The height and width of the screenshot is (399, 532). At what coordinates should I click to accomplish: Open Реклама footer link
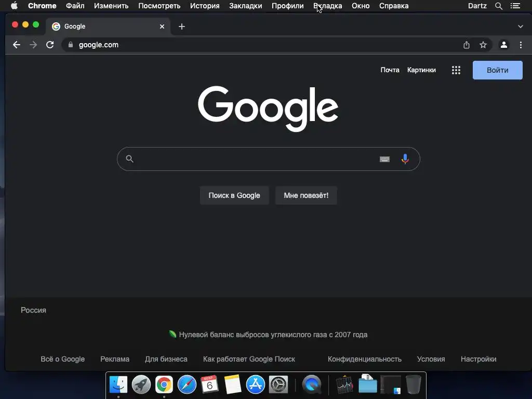tap(115, 359)
